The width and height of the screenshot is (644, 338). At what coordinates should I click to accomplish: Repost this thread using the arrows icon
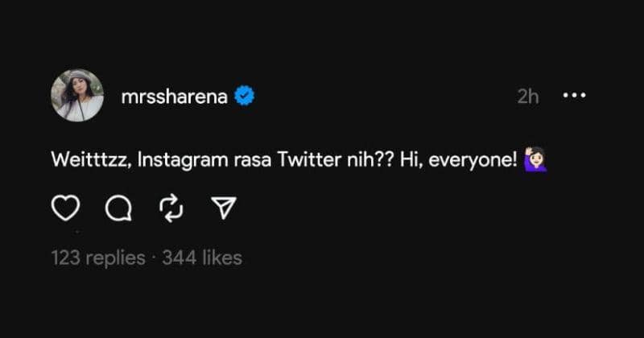coord(171,209)
